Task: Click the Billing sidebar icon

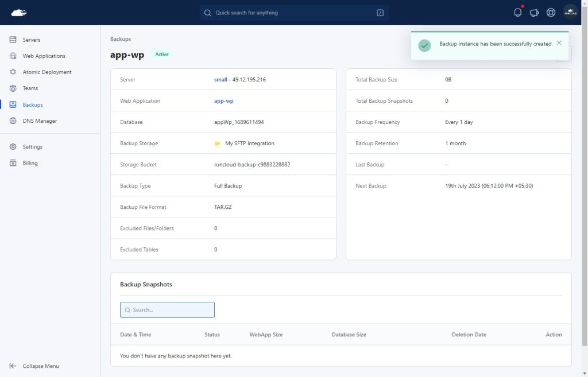Action: 13,163
